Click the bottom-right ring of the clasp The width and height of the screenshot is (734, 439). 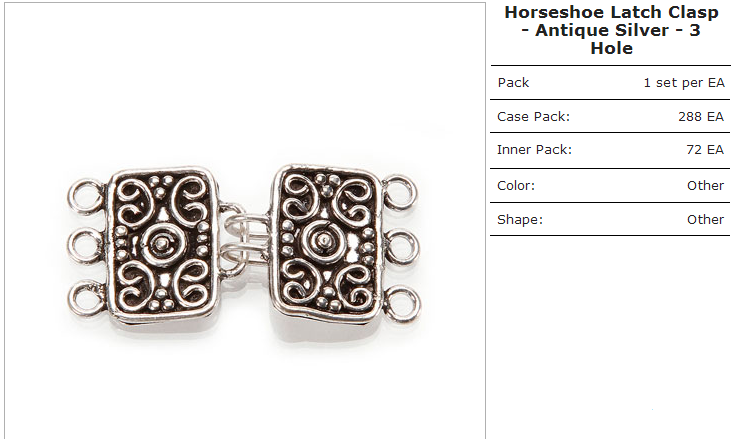pyautogui.click(x=402, y=304)
